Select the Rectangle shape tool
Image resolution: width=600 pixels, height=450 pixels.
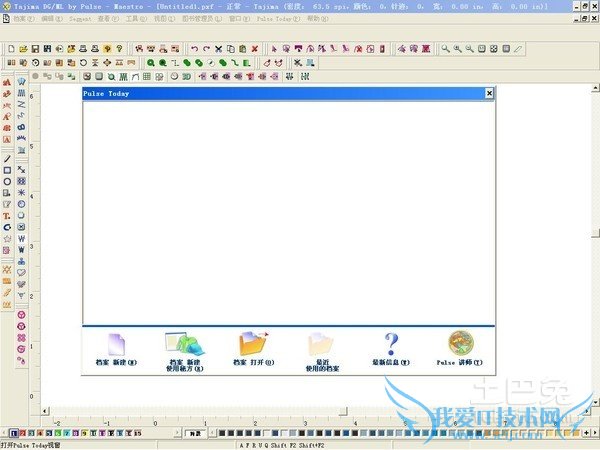[x=7, y=170]
